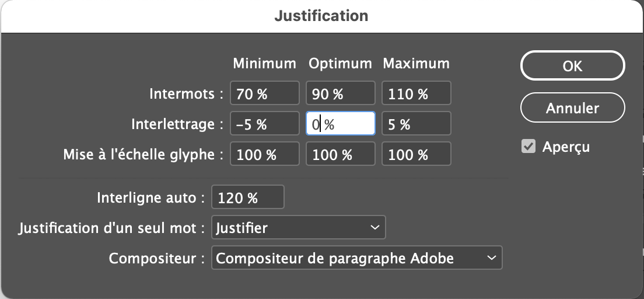
Task: Expand the Compositeur dropdown menu
Action: 356,258
